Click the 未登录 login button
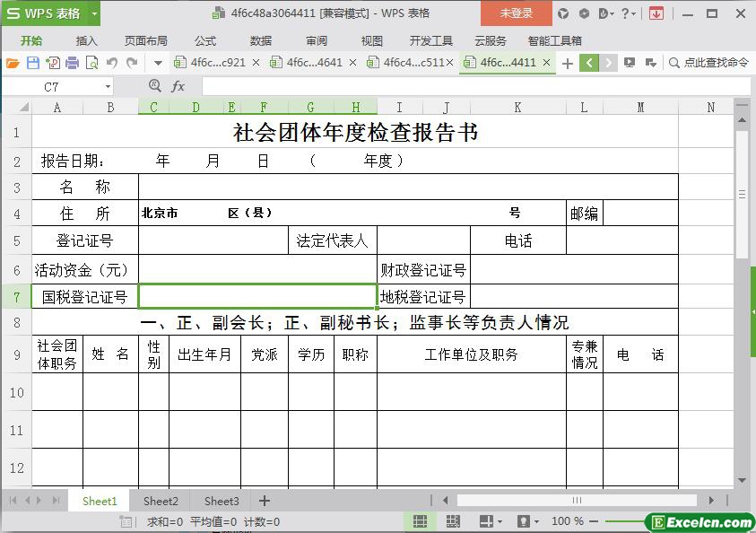The width and height of the screenshot is (756, 533). (x=516, y=13)
